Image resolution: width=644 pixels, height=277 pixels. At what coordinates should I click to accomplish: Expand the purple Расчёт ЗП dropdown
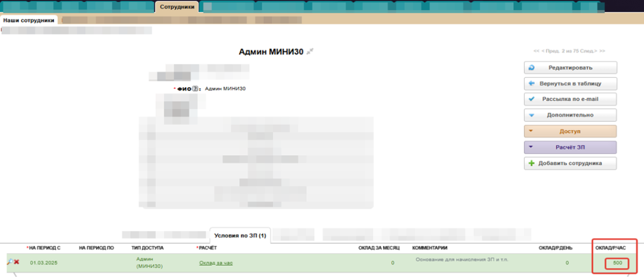tap(570, 148)
